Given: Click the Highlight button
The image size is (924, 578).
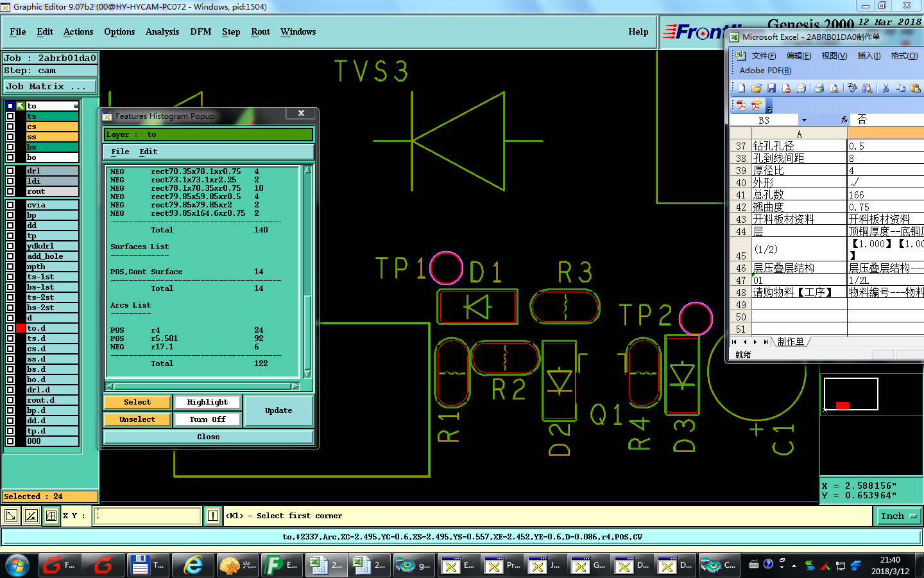Looking at the screenshot, I should (207, 402).
